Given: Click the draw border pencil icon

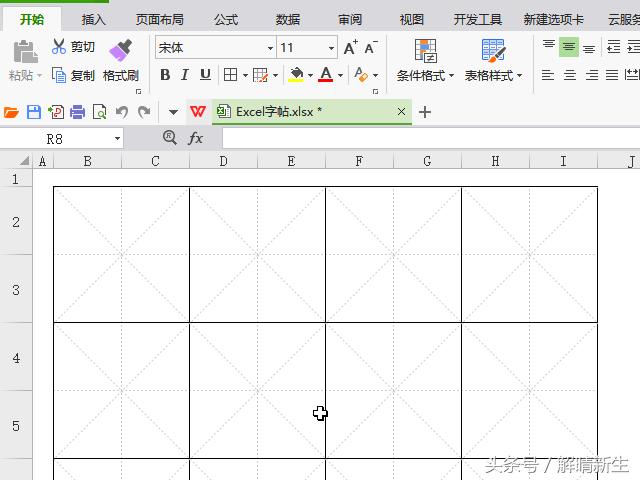Looking at the screenshot, I should click(x=260, y=75).
